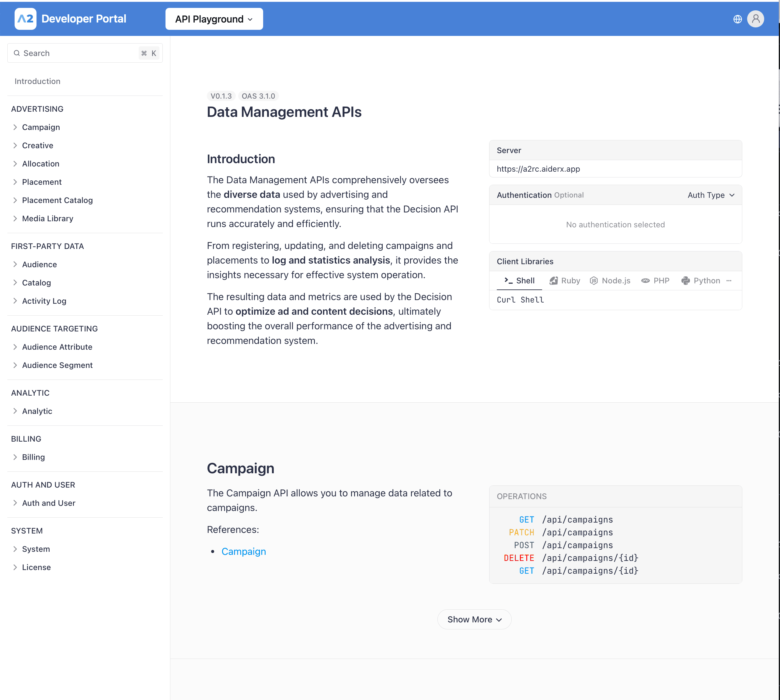This screenshot has height=700, width=780.
Task: Open the API Playground dropdown
Action: pos(214,19)
